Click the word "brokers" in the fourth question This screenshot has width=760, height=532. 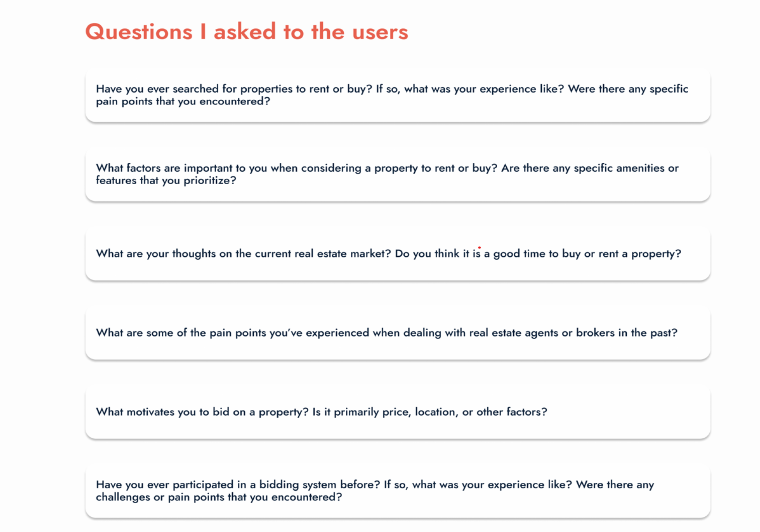pyautogui.click(x=595, y=333)
